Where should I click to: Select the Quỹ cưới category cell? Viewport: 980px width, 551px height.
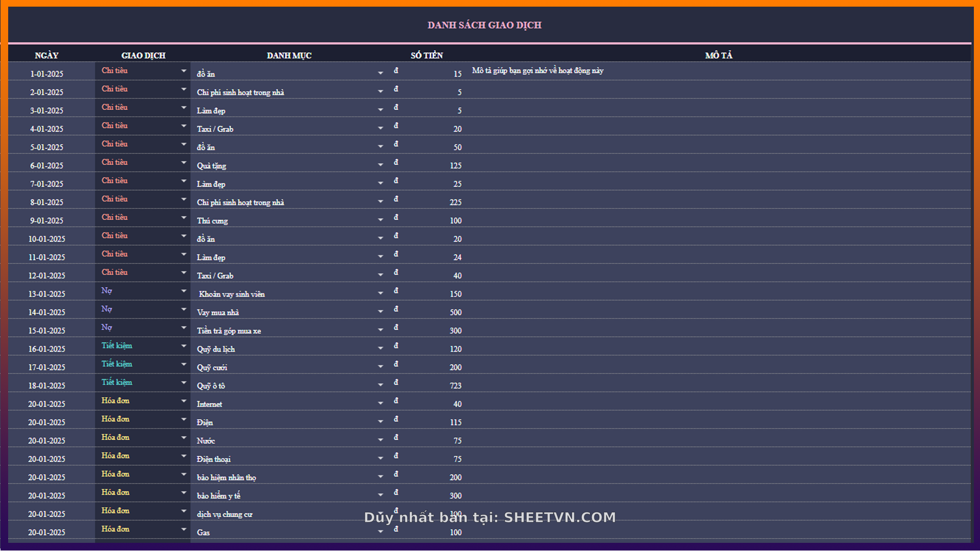212,367
